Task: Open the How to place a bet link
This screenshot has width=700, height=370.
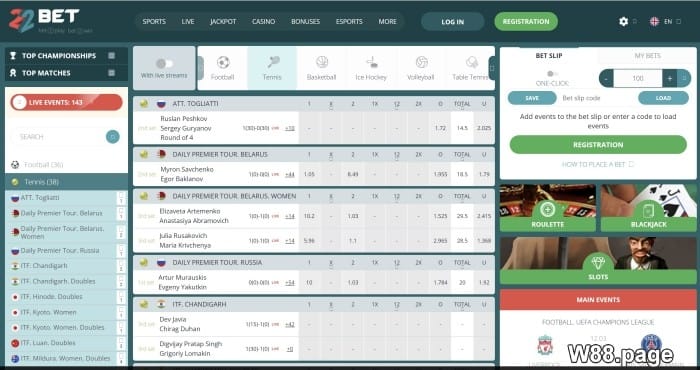Action: [x=598, y=164]
